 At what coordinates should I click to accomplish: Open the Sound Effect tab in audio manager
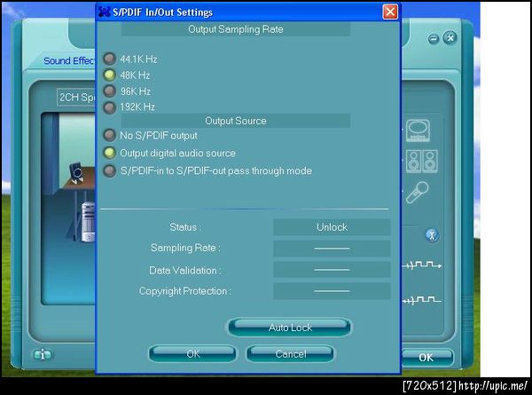click(69, 60)
